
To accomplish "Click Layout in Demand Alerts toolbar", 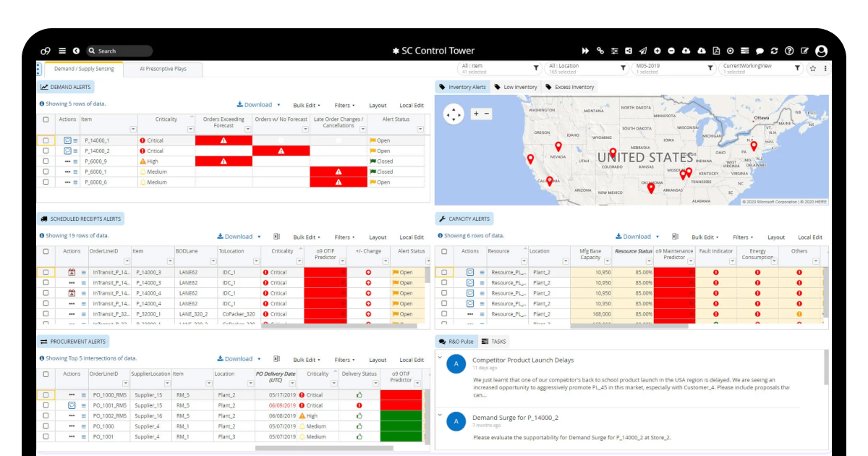I will pyautogui.click(x=378, y=106).
